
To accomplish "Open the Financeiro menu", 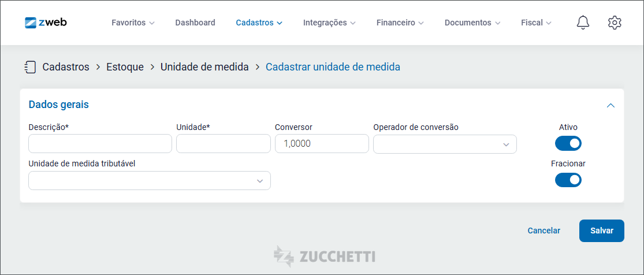I will (x=400, y=23).
